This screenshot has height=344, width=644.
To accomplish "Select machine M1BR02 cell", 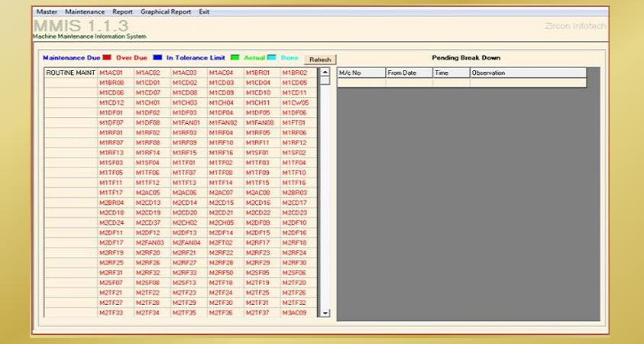I will 299,73.
